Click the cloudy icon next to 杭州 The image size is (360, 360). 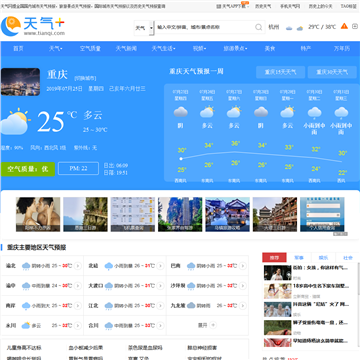coord(289,28)
